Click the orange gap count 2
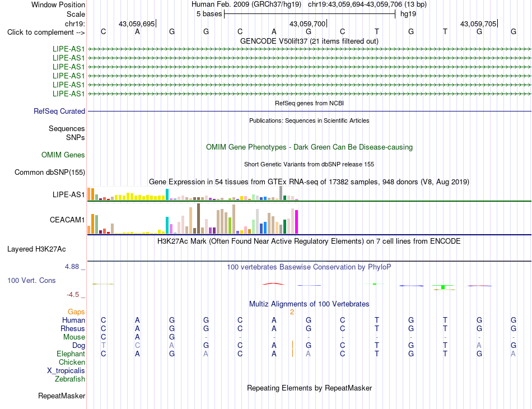The width and height of the screenshot is (532, 409). click(x=292, y=312)
